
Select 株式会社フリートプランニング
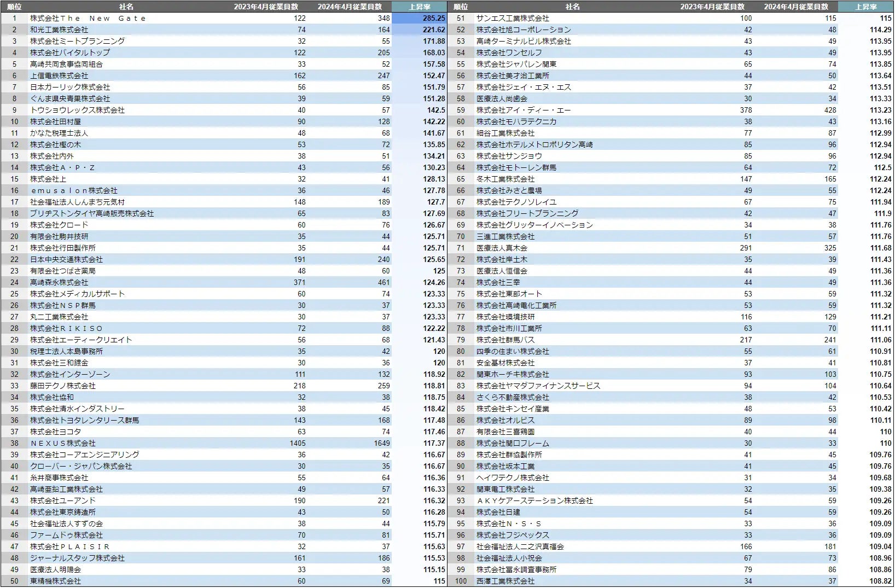pos(527,213)
